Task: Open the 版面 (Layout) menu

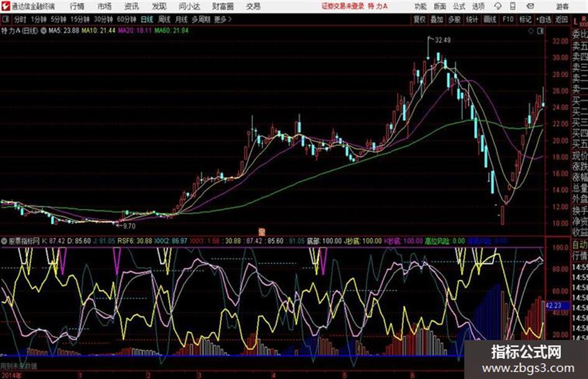Action: coord(439,6)
